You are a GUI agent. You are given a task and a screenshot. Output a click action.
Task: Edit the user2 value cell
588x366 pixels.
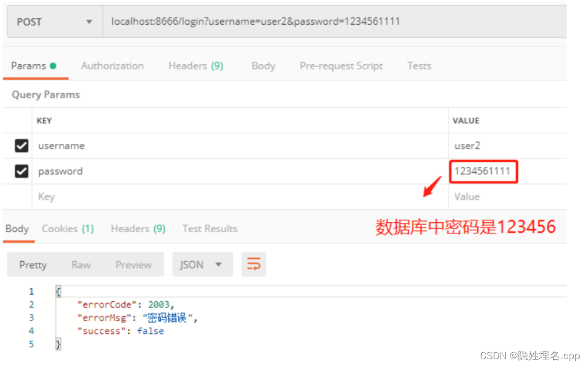pos(507,145)
